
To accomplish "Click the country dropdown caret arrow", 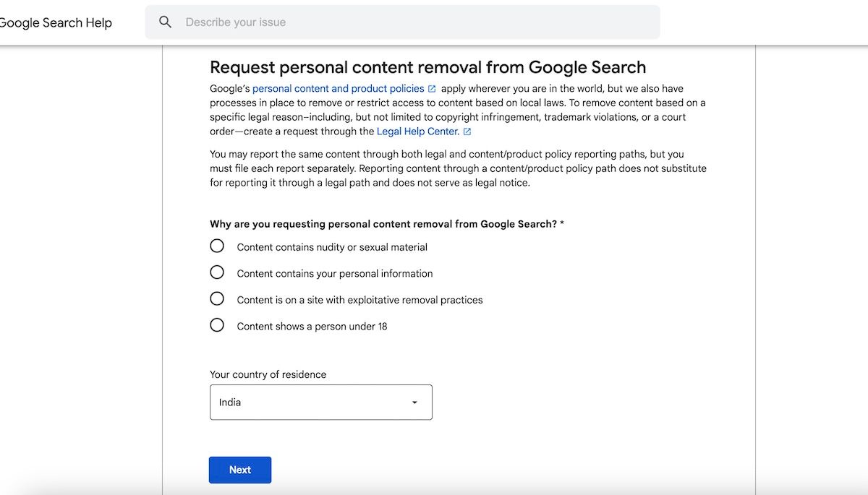I will [x=414, y=403].
